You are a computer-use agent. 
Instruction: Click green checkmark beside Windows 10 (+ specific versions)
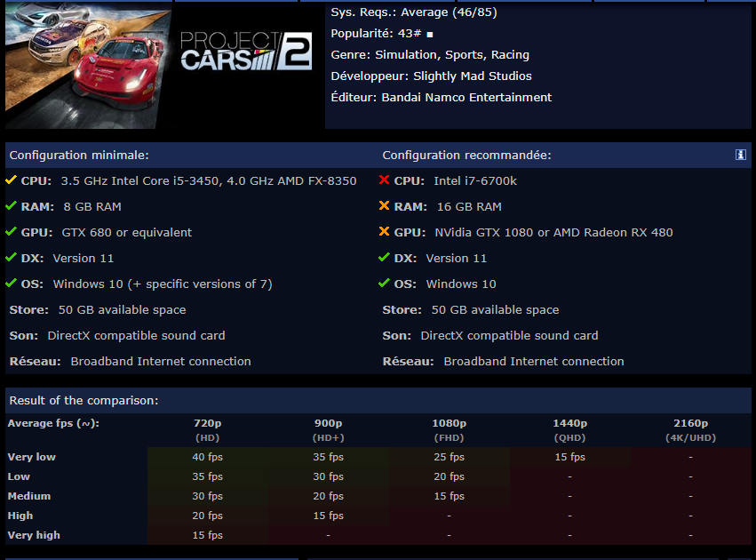coord(11,284)
